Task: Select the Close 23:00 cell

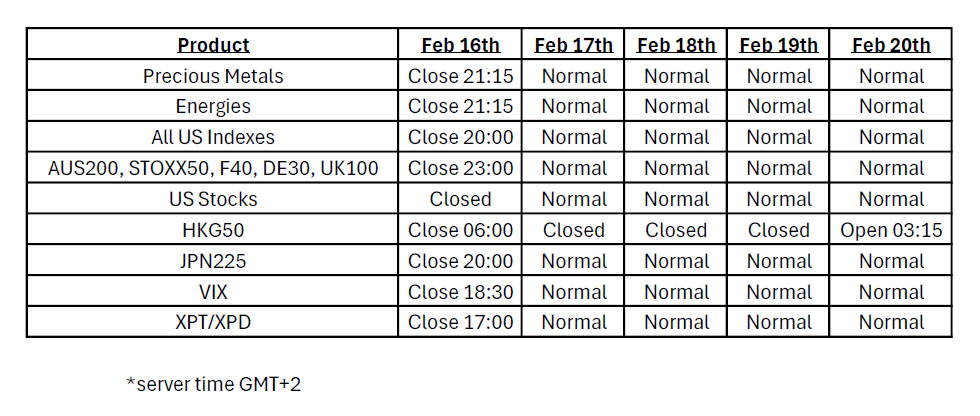Action: point(460,168)
